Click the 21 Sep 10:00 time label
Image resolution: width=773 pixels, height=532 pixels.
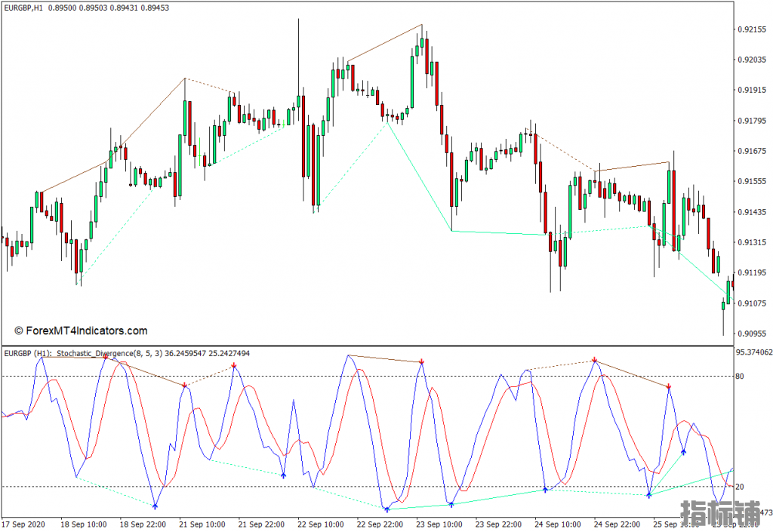pyautogui.click(x=202, y=524)
